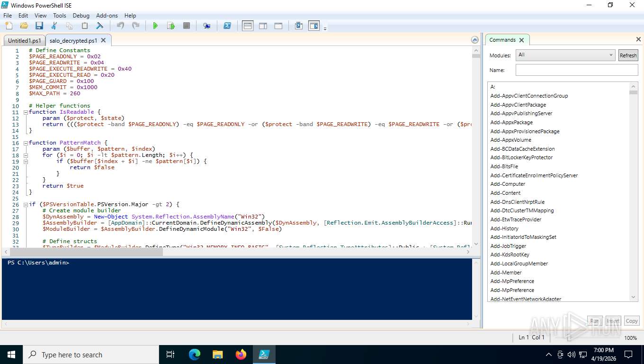Run selection with the Run Selection icon
The height and width of the screenshot is (364, 644).
171,26
